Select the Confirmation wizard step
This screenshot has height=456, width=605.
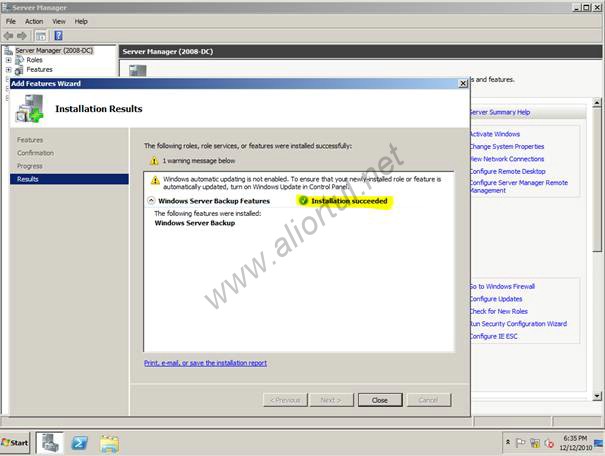pyautogui.click(x=35, y=153)
